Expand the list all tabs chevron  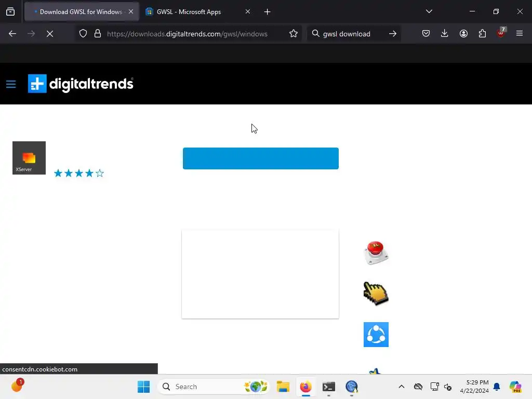429,11
